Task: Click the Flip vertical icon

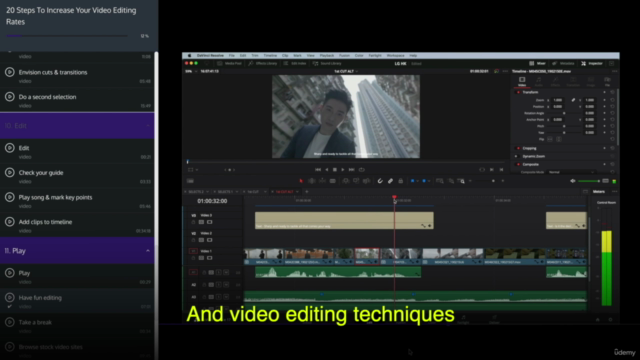Action: (x=559, y=139)
